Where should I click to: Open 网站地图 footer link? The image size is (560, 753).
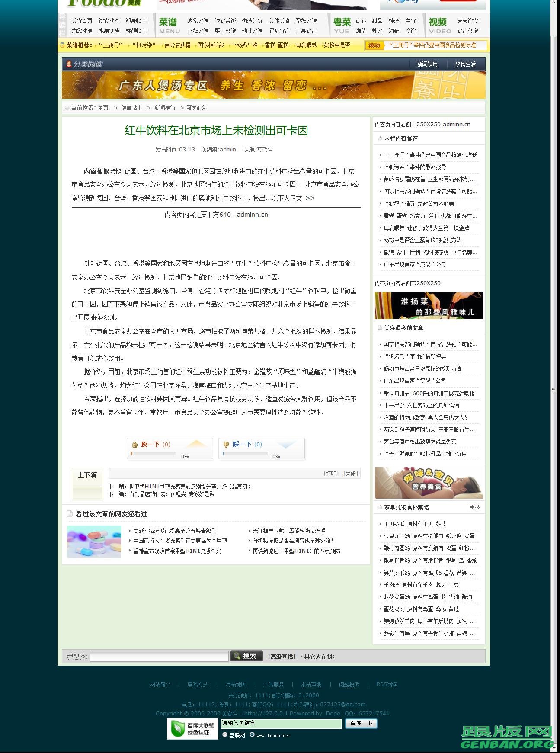(236, 684)
